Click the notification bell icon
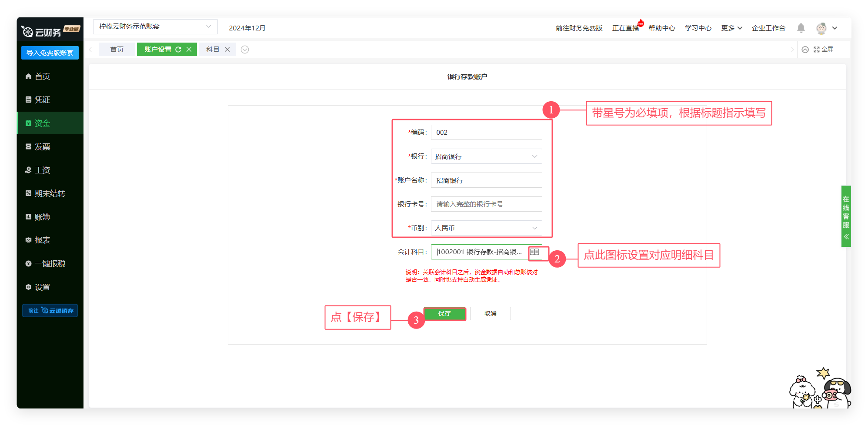Image resolution: width=868 pixels, height=425 pixels. [801, 28]
